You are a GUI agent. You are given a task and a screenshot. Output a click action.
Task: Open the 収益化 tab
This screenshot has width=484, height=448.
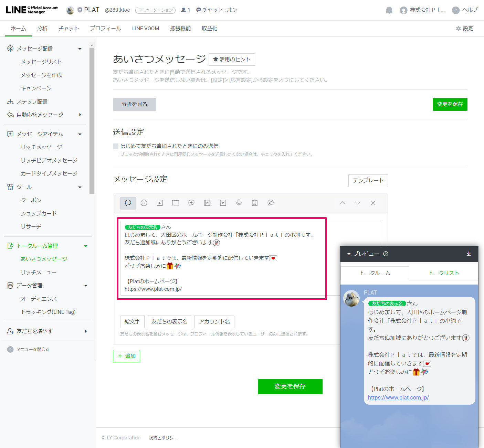[210, 29]
